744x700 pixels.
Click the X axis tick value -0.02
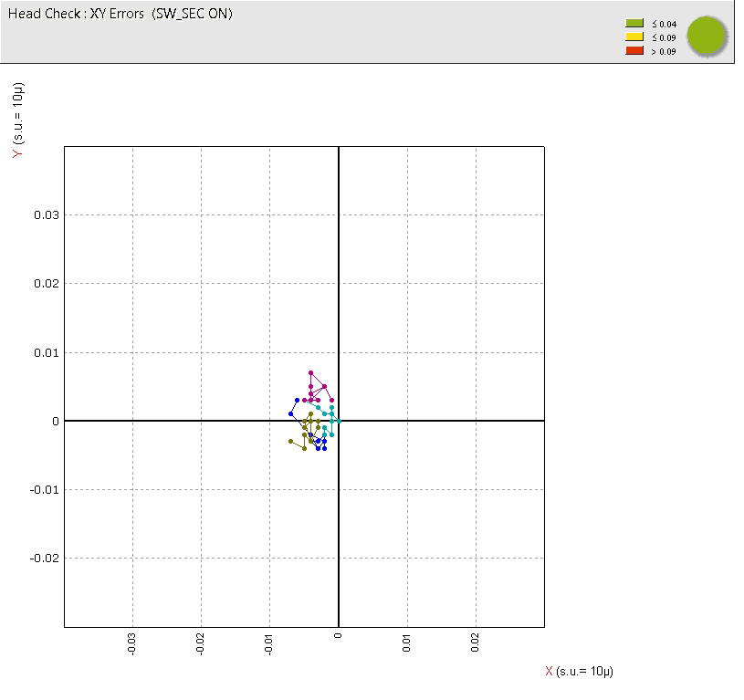pos(200,644)
